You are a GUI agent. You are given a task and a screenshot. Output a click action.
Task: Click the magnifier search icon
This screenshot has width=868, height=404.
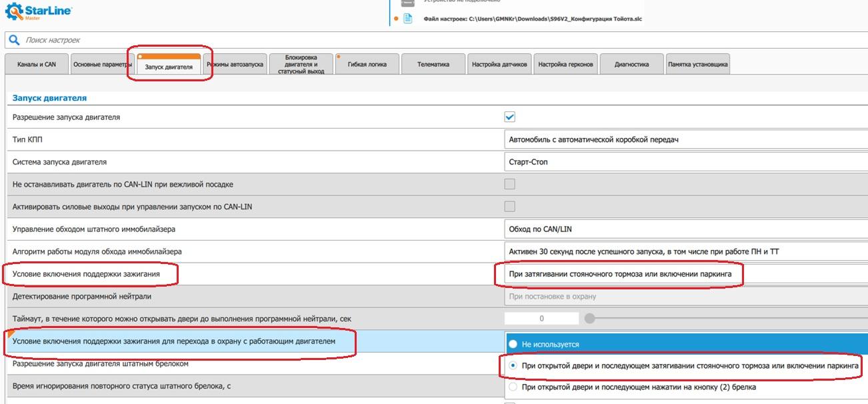[14, 41]
